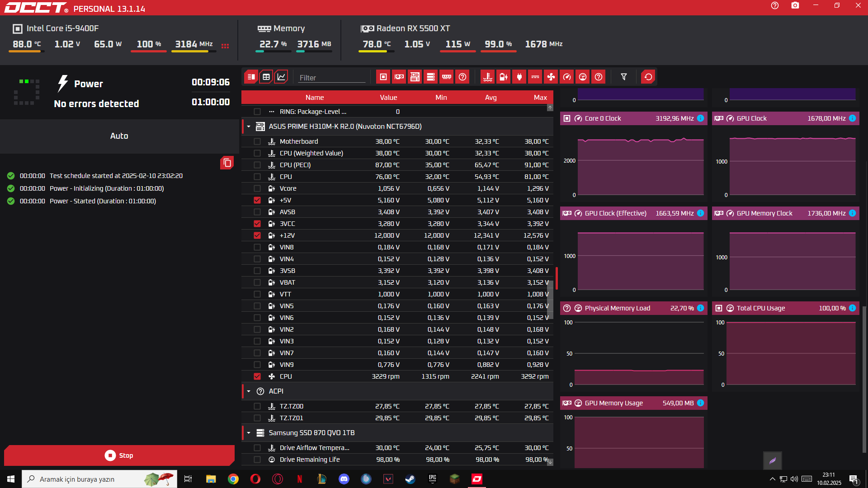Collapse the Samsung SSD 870 QVO group
Viewport: 868px width, 488px height.
click(x=249, y=433)
